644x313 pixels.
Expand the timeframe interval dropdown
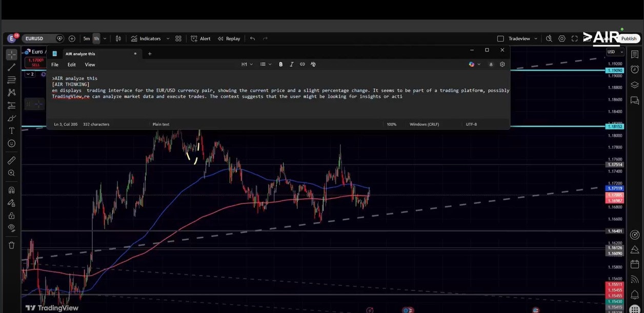point(105,38)
